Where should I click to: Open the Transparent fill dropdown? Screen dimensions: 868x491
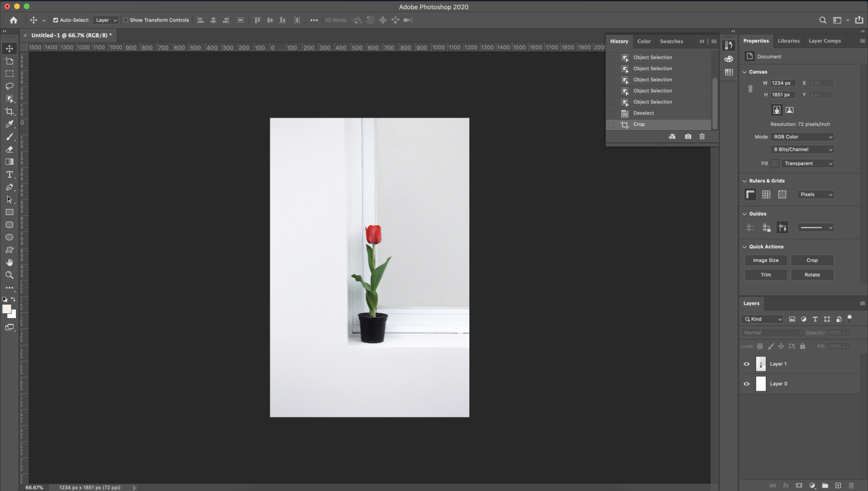(x=808, y=164)
